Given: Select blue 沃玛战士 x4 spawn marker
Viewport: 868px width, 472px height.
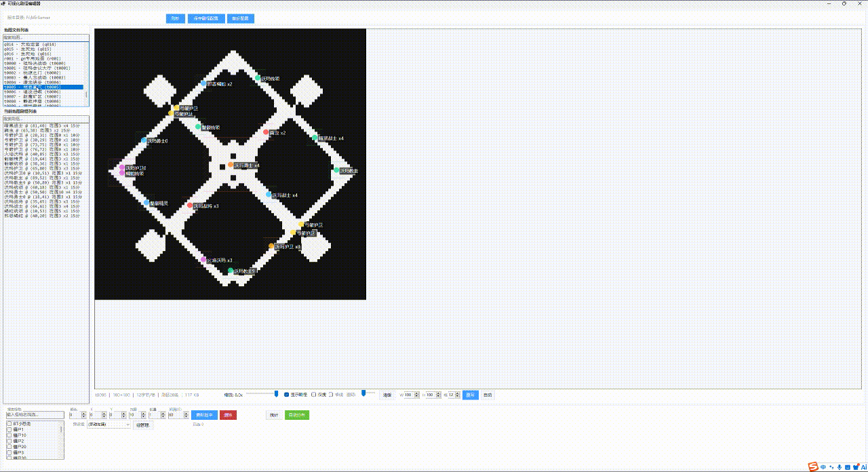Looking at the screenshot, I should click(269, 195).
